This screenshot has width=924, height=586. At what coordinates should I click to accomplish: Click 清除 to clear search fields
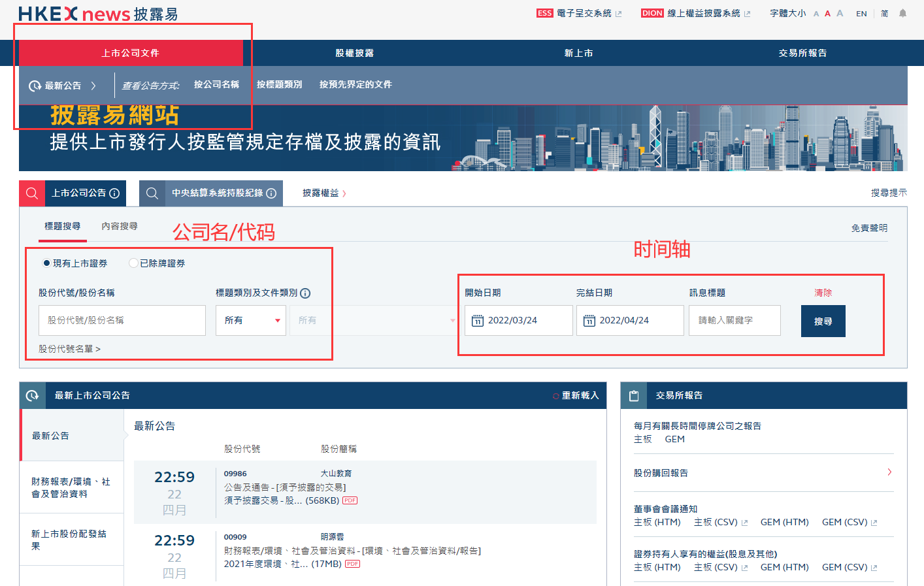[823, 293]
